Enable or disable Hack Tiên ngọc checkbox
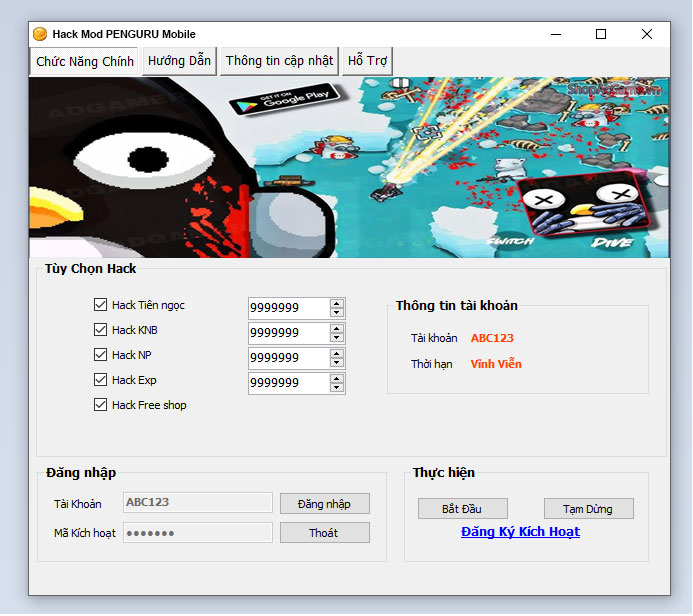The height and width of the screenshot is (616, 693). (x=100, y=305)
